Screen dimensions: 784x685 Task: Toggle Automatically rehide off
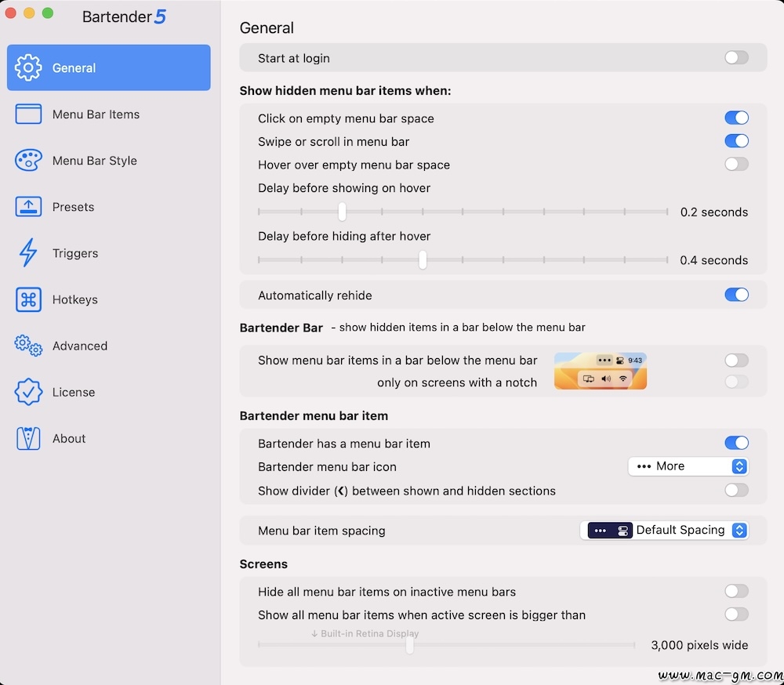pyautogui.click(x=736, y=295)
